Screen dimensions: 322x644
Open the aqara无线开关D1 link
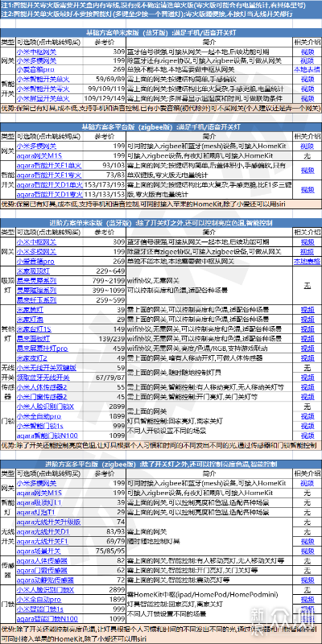(43, 532)
